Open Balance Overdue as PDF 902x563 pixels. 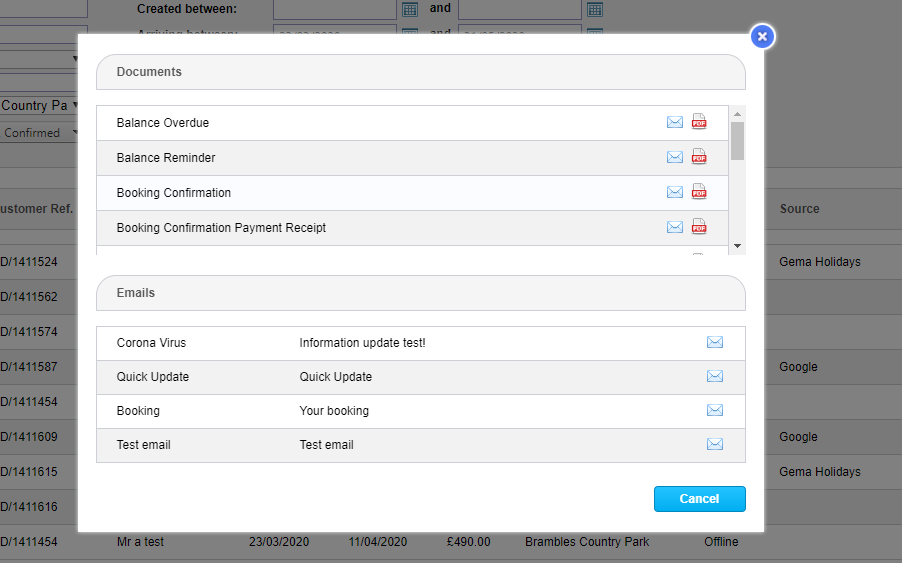[699, 123]
